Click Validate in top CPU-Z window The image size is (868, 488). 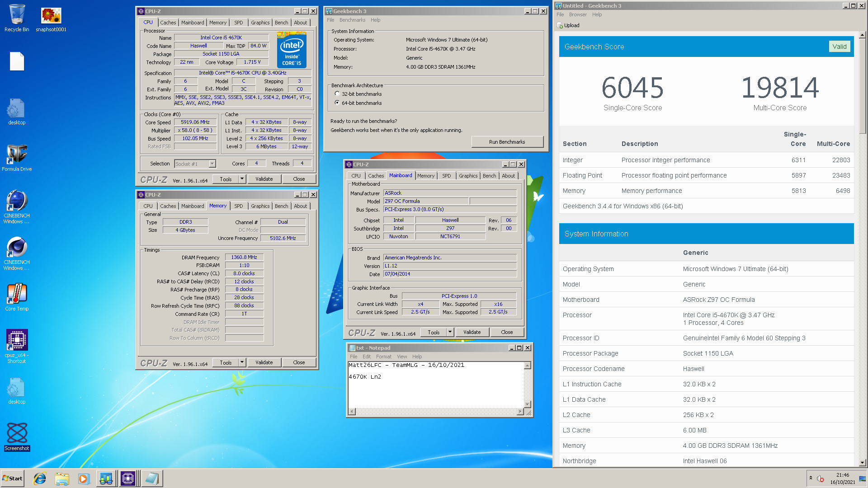pyautogui.click(x=264, y=179)
